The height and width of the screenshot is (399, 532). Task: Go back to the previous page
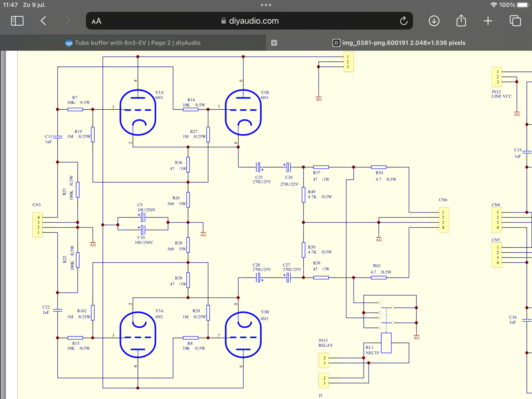pyautogui.click(x=43, y=21)
